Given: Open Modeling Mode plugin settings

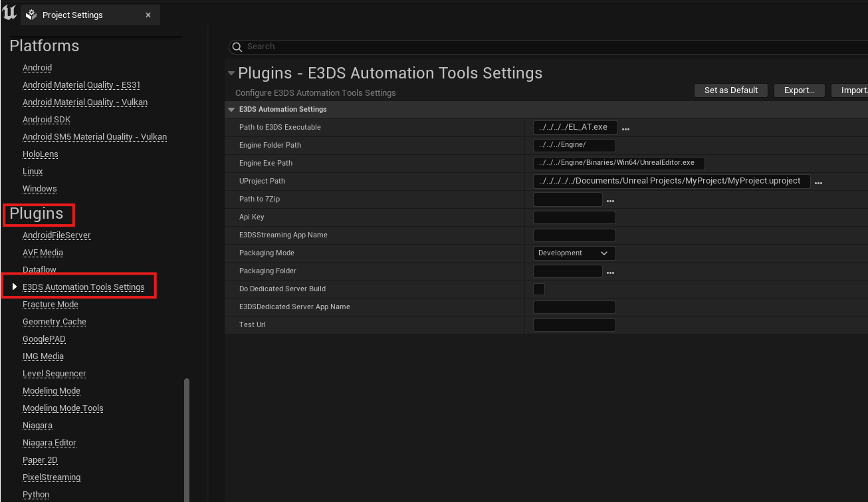Looking at the screenshot, I should point(51,391).
